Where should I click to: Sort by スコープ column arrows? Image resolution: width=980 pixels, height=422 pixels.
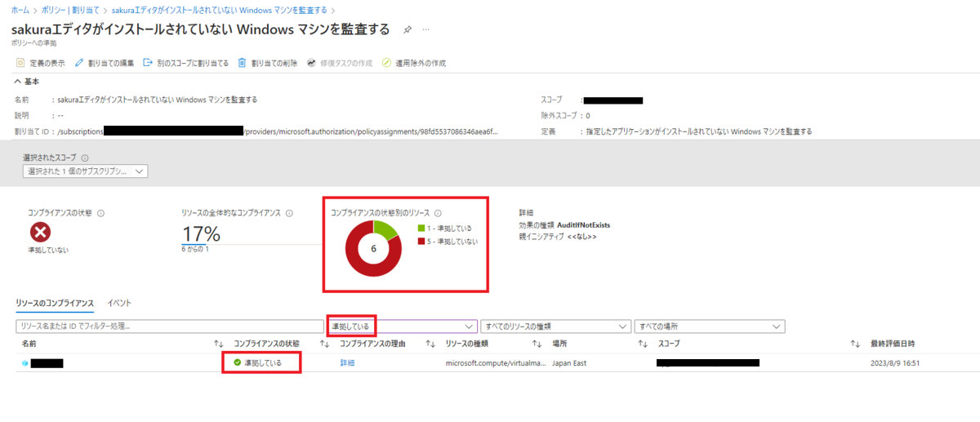855,344
